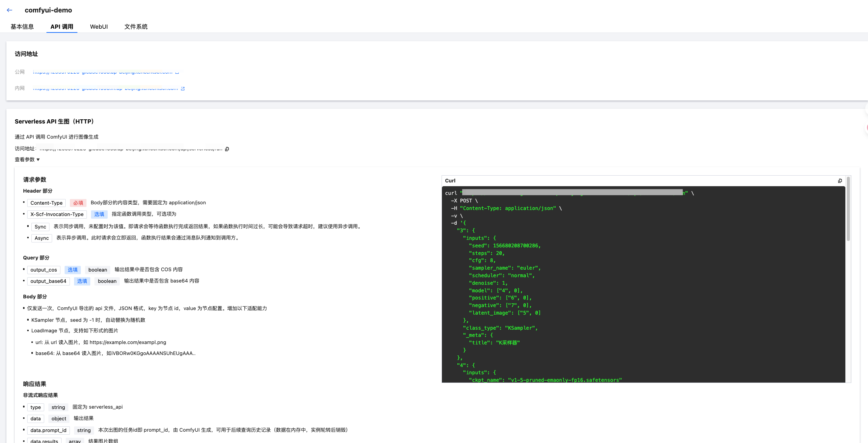The height and width of the screenshot is (443, 868).
Task: Open the WebUI tab
Action: tap(99, 27)
